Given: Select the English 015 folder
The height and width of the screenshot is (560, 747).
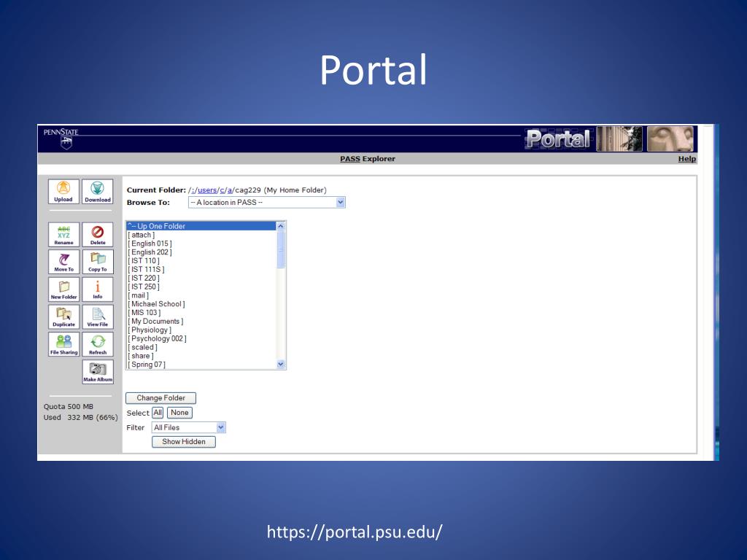Looking at the screenshot, I should click(201, 244).
